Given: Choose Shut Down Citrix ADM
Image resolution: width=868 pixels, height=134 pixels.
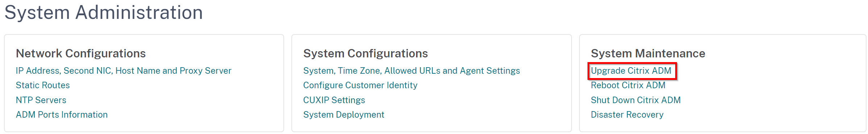Looking at the screenshot, I should pos(636,100).
